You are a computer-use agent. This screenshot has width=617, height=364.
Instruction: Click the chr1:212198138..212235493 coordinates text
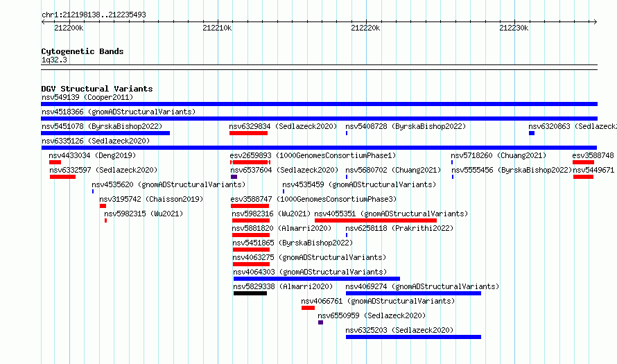point(94,15)
